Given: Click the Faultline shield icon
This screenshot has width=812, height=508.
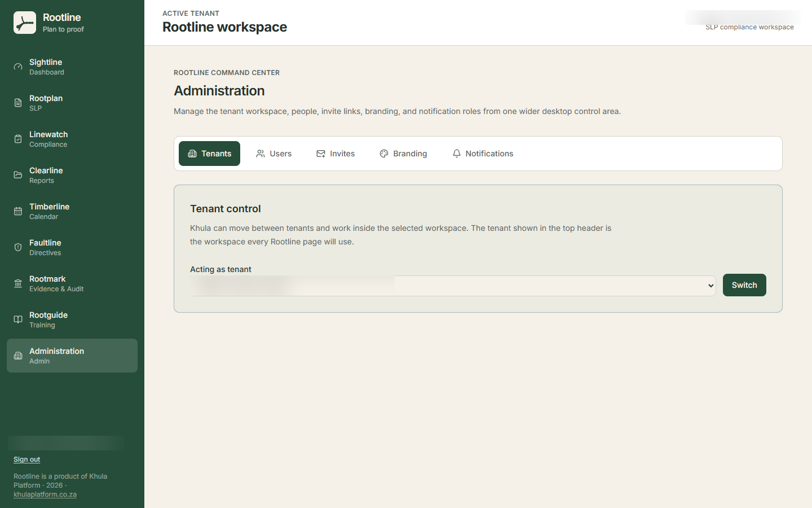Looking at the screenshot, I should pos(18,247).
